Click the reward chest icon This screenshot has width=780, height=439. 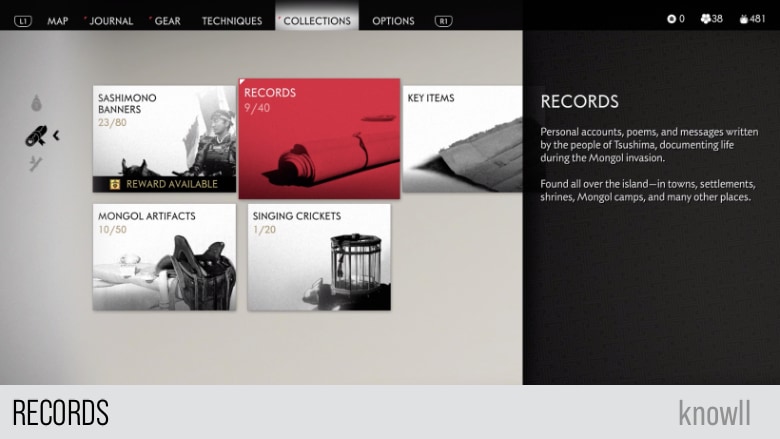(x=115, y=184)
